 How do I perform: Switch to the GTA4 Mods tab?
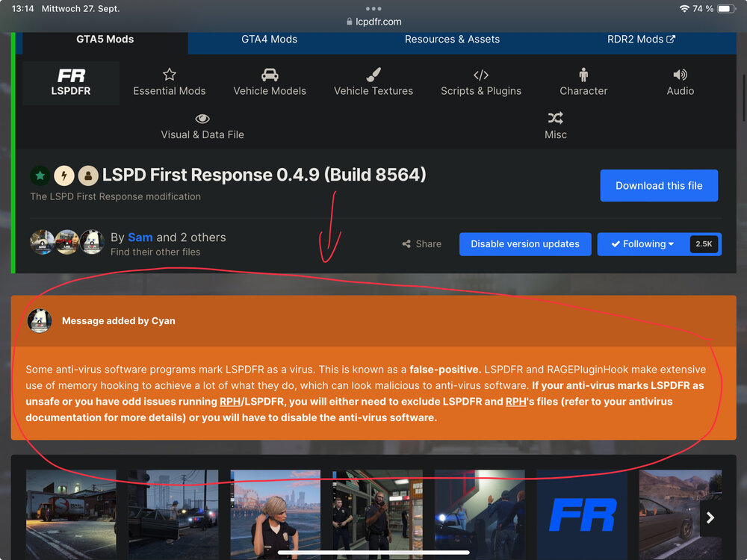269,40
